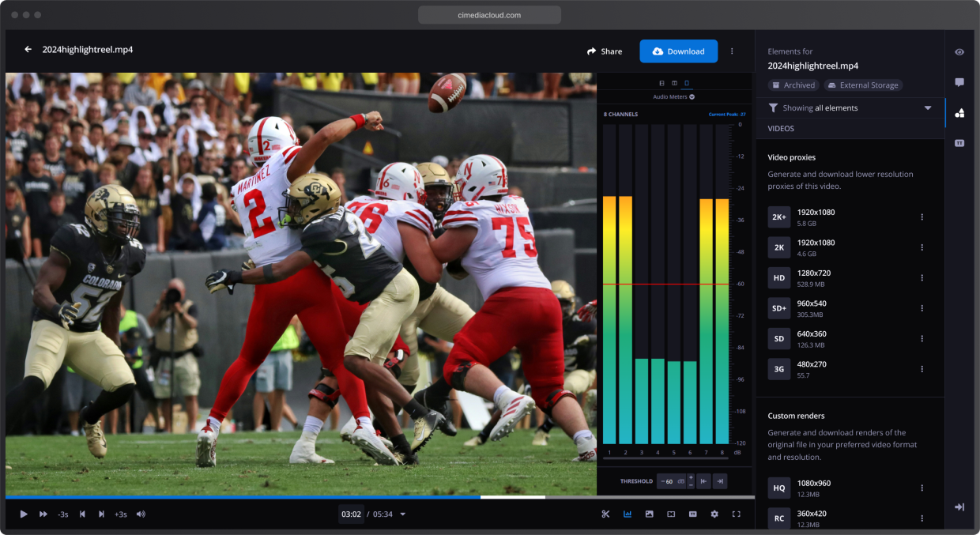Click the fast-forward playback icon
This screenshot has width=980, height=535.
[43, 514]
